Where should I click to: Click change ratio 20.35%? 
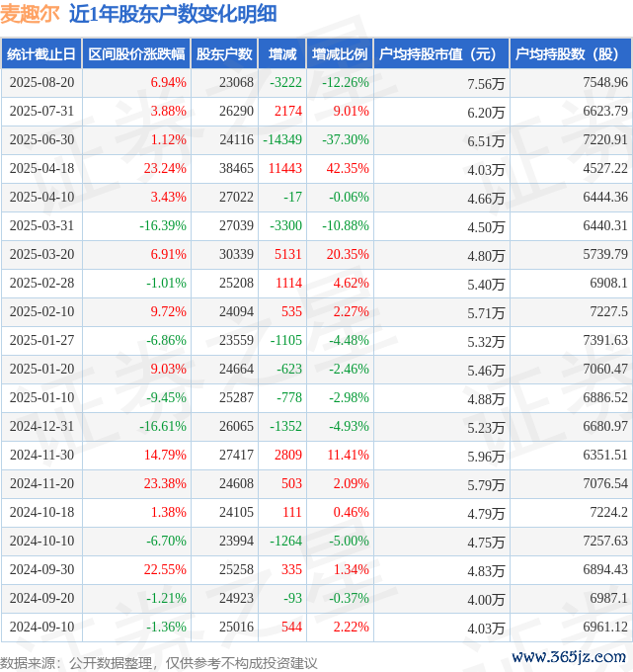348,254
